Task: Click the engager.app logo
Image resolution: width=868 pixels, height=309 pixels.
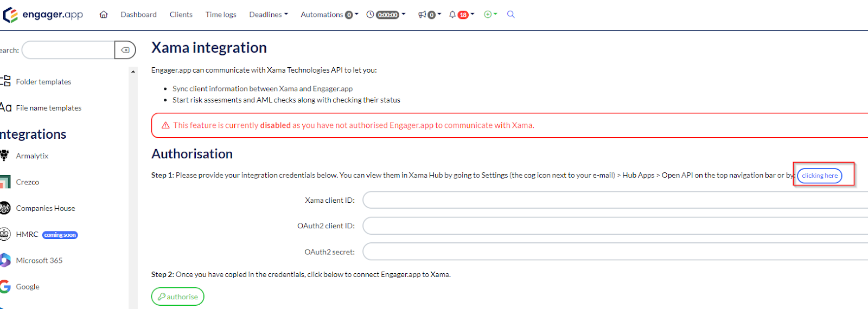Action: [x=43, y=15]
